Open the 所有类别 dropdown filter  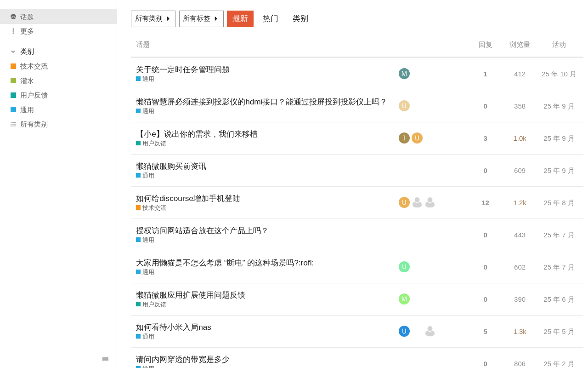(x=153, y=19)
